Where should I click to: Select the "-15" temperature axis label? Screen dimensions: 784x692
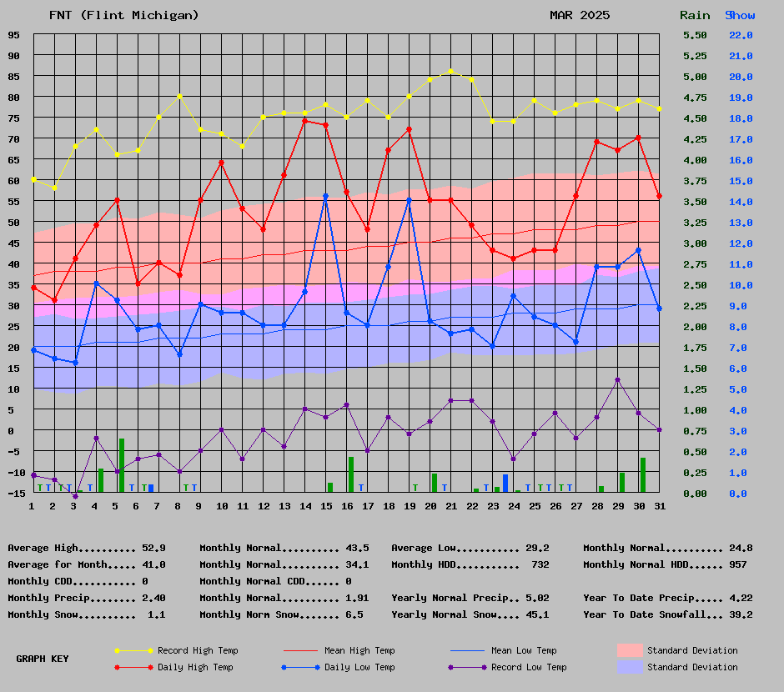click(x=17, y=493)
